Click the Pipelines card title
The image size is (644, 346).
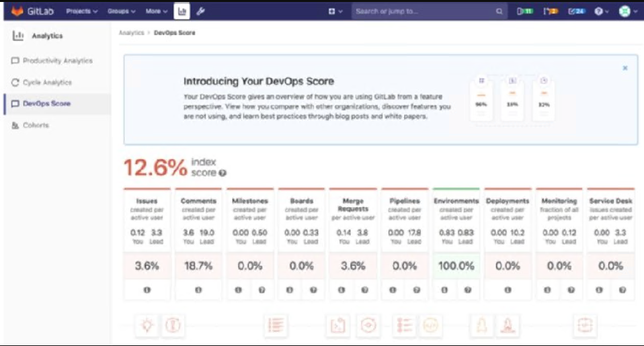click(405, 201)
